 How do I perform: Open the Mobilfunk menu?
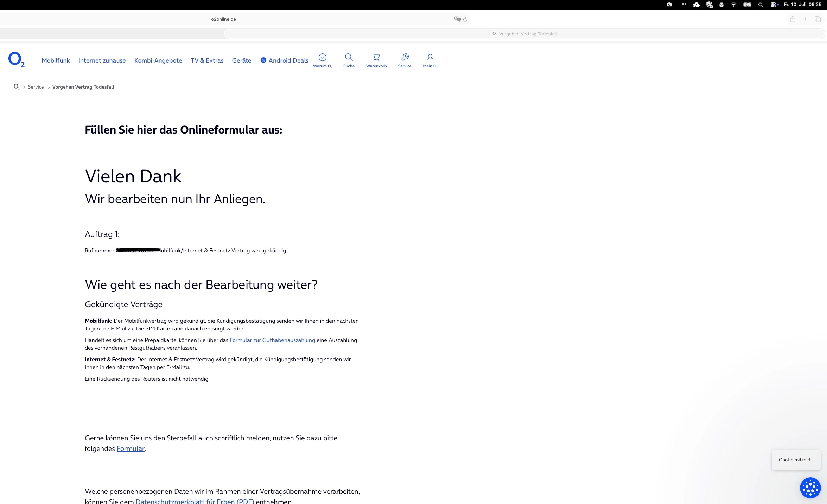point(56,60)
